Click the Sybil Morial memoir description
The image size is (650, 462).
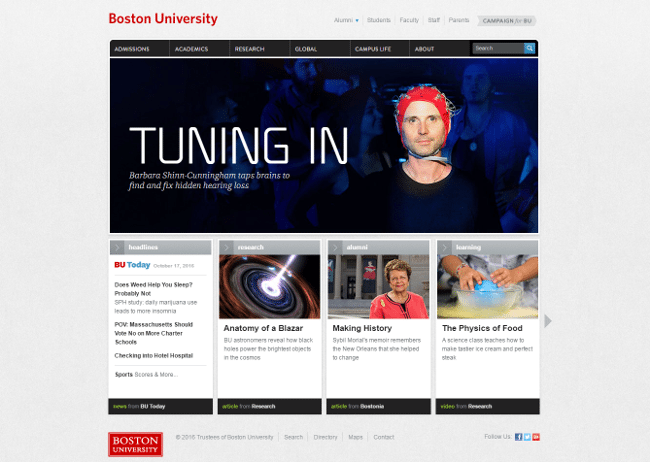click(x=376, y=349)
